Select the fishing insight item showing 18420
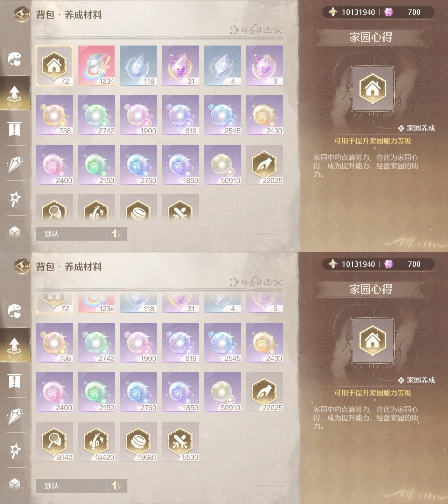The image size is (448, 504). point(96,442)
